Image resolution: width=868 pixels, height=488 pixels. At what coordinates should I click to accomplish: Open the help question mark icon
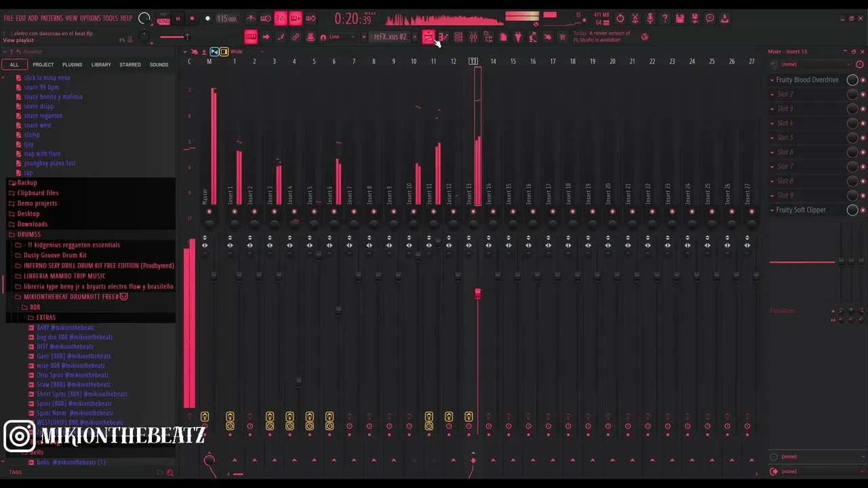pos(665,18)
